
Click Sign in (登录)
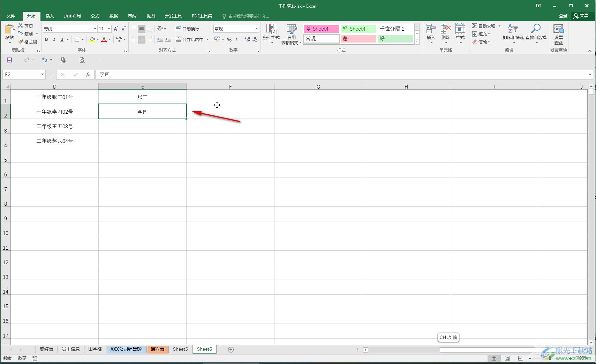(x=563, y=16)
